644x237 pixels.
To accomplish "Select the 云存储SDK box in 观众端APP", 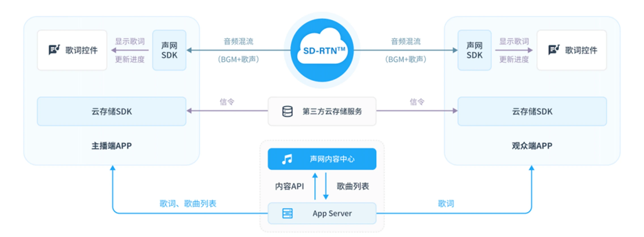I will tap(532, 111).
